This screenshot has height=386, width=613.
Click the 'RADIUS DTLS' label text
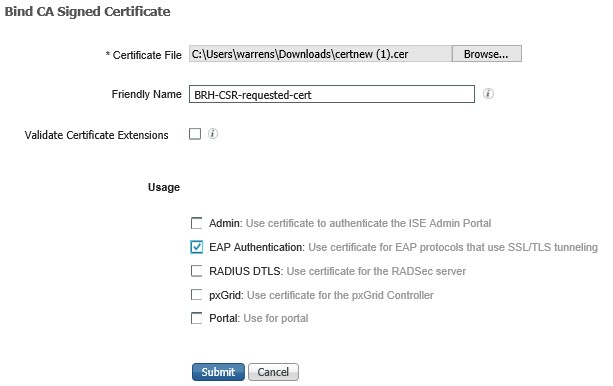point(246,271)
